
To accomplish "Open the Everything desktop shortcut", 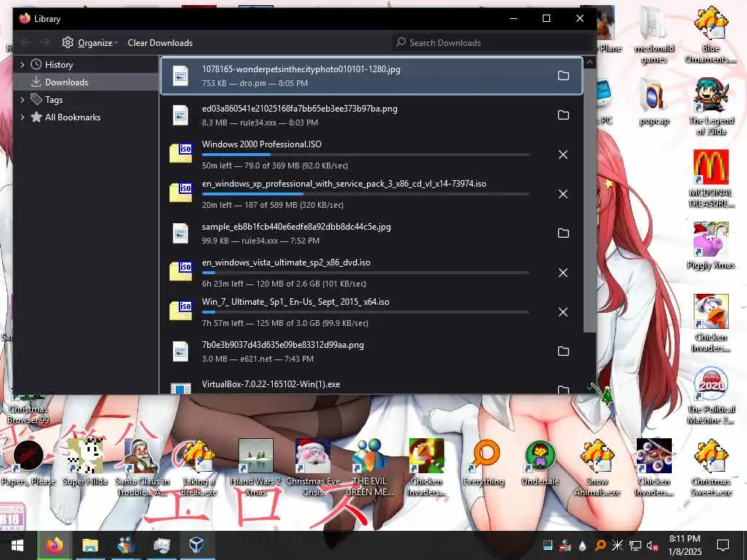I will tap(484, 462).
